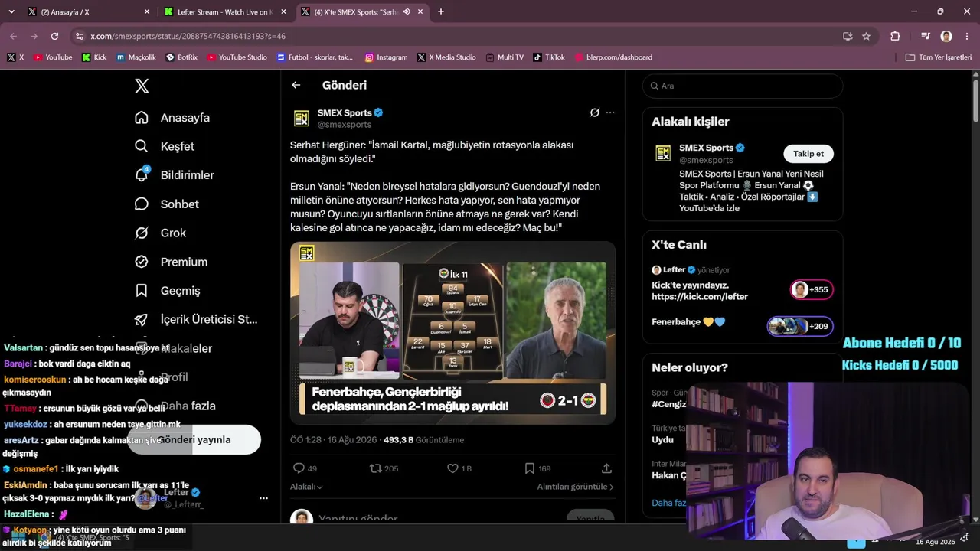The width and height of the screenshot is (980, 551).
Task: Click the back arrow beside Gönderi
Action: pos(296,85)
